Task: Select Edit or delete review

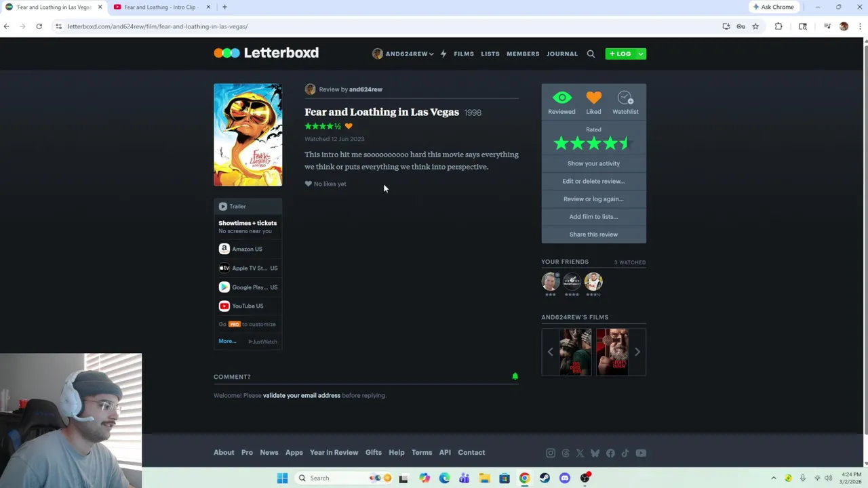Action: coord(593,181)
